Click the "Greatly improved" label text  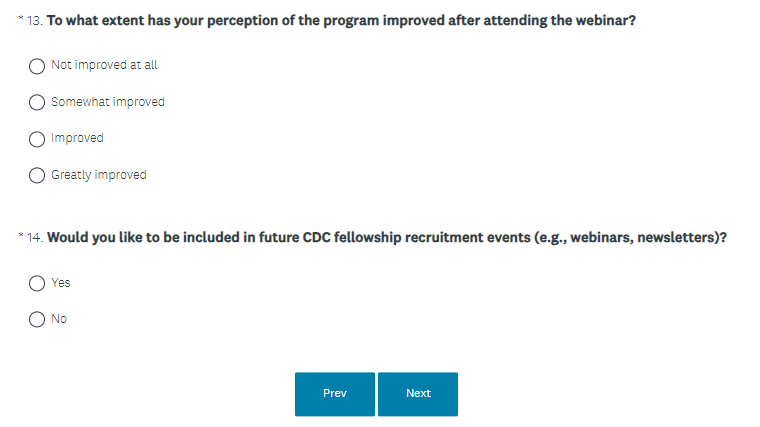pos(99,175)
